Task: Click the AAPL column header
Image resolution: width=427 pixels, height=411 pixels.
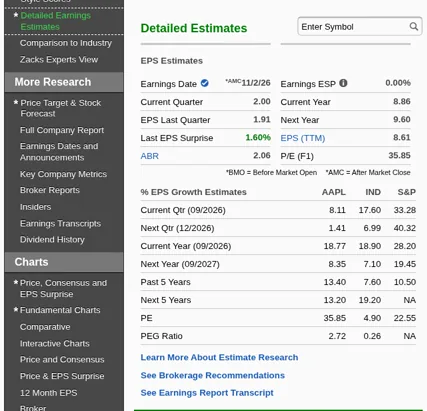Action: coord(334,192)
